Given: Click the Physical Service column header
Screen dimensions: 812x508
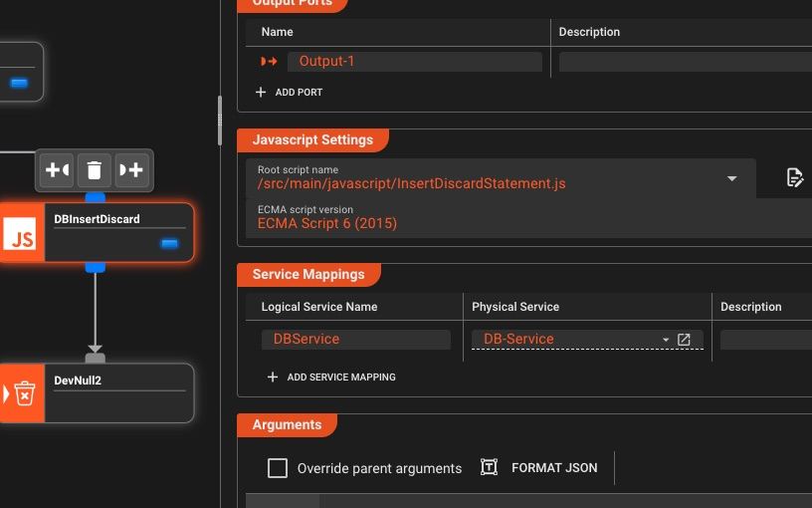Looking at the screenshot, I should point(515,307).
